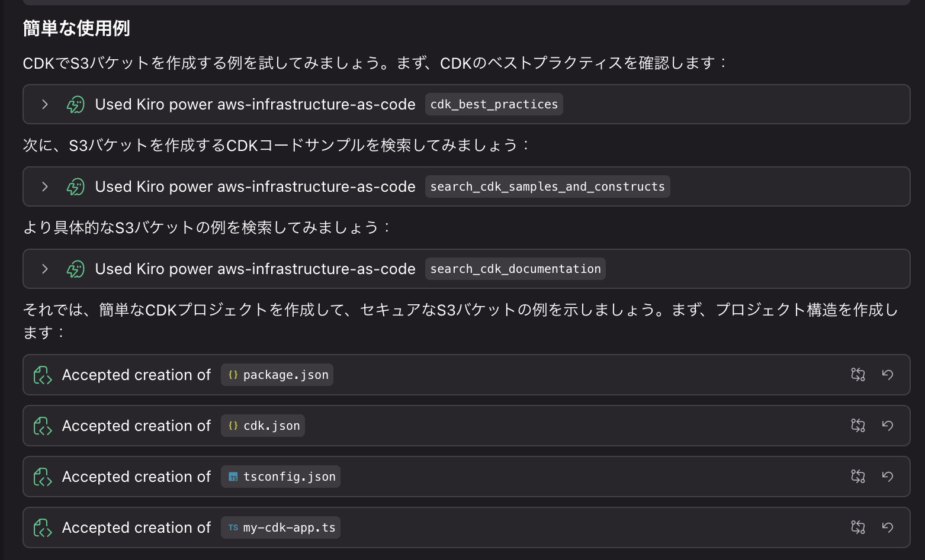Click the search_cdk_documentation label tag
The height and width of the screenshot is (560, 925).
tap(515, 269)
